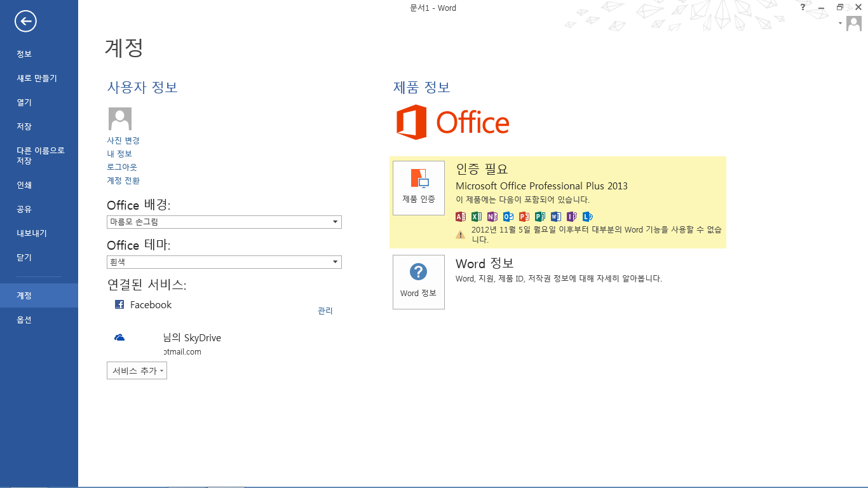This screenshot has height=488, width=868.
Task: Click Microsoft Office Professional Plus 2013 text
Action: 541,186
